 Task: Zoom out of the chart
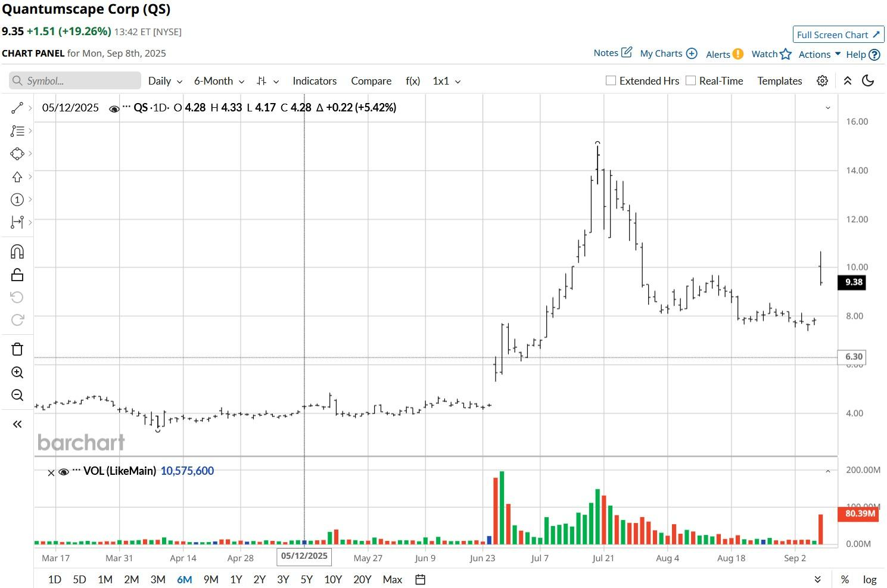tap(17, 395)
